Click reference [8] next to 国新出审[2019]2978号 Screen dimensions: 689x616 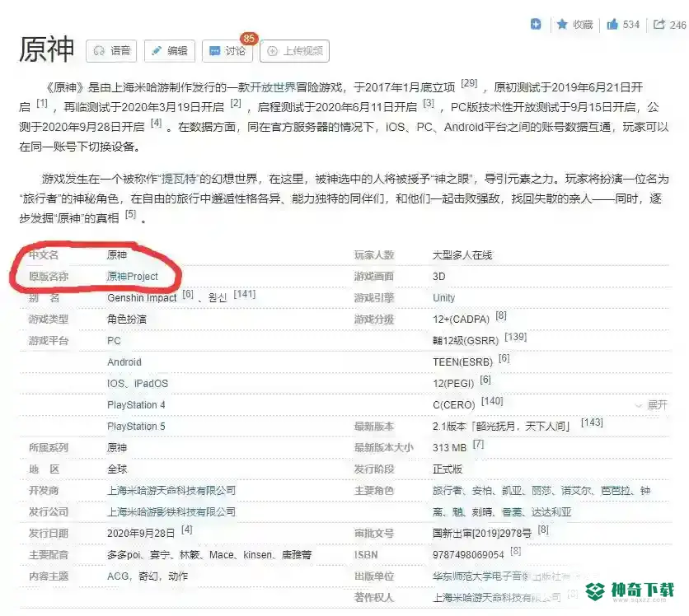(x=543, y=530)
